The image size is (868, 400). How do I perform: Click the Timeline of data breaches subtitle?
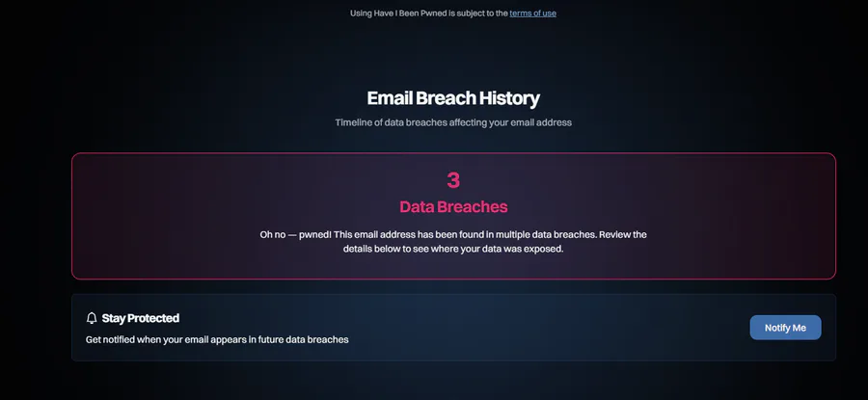pyautogui.click(x=453, y=122)
